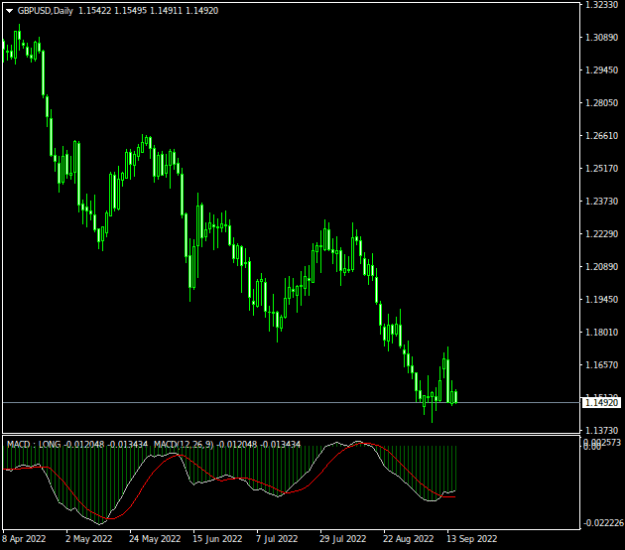This screenshot has width=625, height=550.
Task: Click the price axis value 1.19450
Action: tap(601, 299)
